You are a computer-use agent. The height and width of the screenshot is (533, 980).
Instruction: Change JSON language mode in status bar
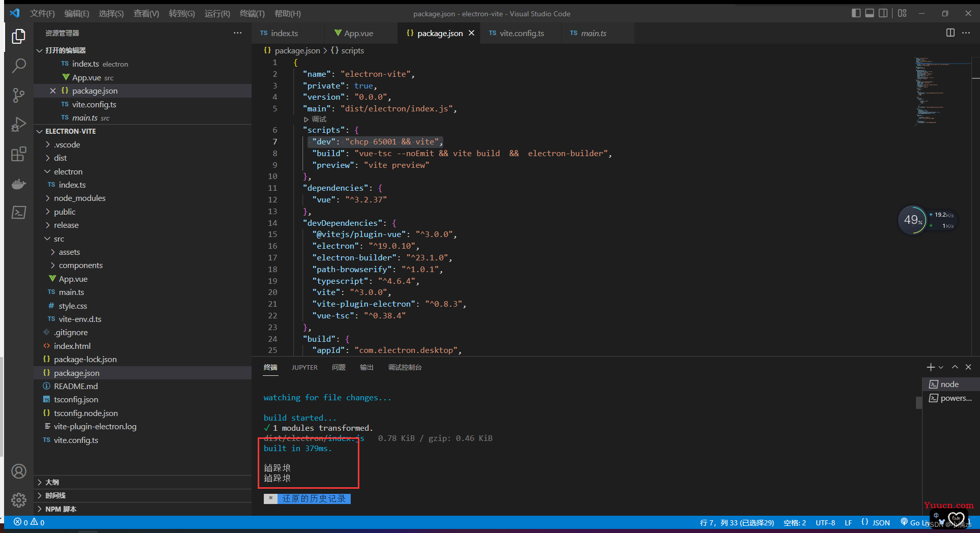(876, 522)
